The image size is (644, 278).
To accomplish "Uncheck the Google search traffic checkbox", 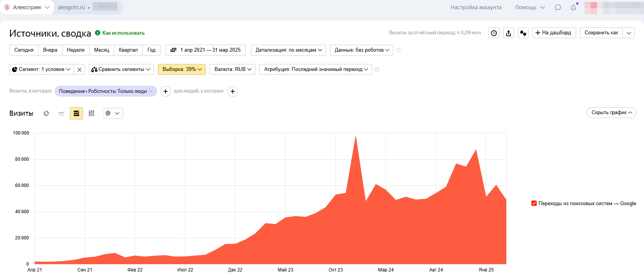I will pyautogui.click(x=534, y=203).
